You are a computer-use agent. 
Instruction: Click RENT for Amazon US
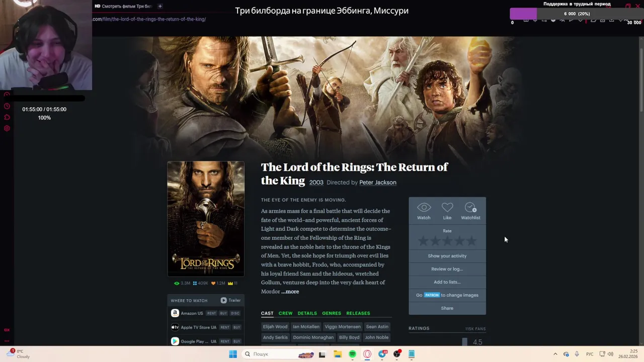211,313
